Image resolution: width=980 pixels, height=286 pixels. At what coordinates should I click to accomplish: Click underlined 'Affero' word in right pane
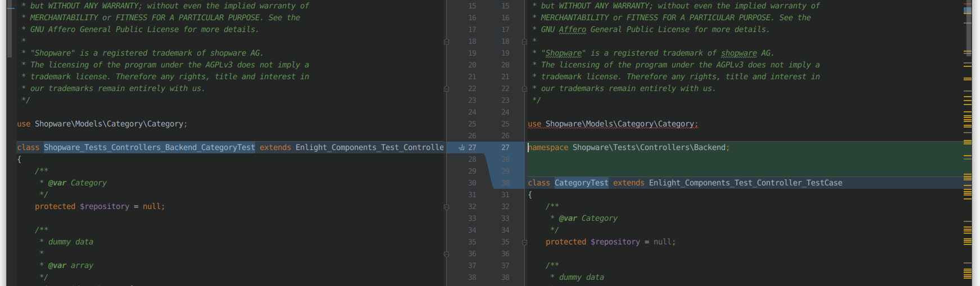pyautogui.click(x=573, y=29)
